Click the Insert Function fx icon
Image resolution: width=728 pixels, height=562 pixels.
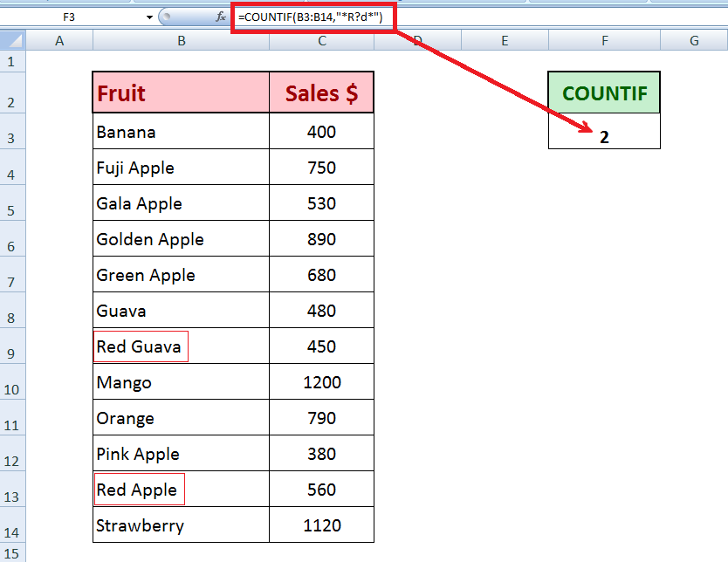click(x=220, y=17)
